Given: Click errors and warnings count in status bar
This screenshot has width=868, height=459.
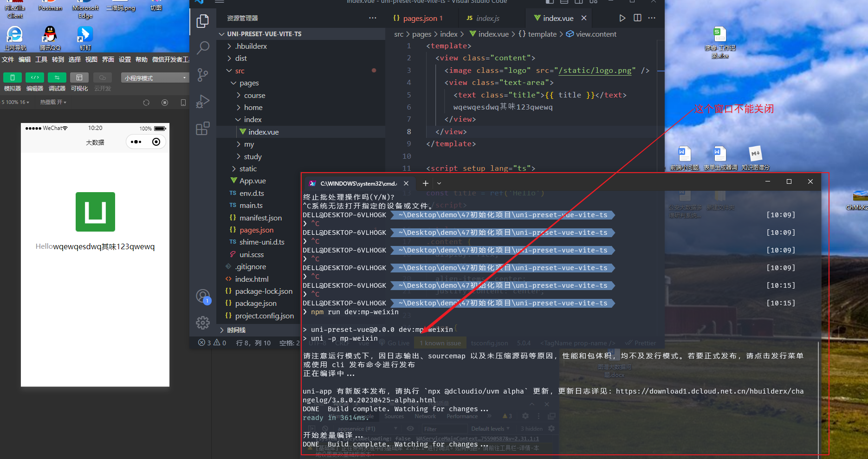Looking at the screenshot, I should coord(212,343).
